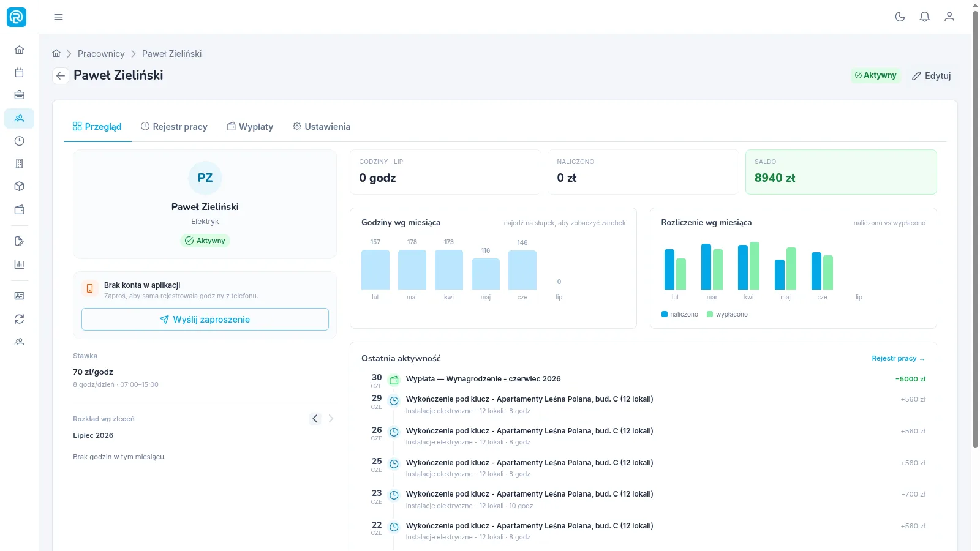Screen dimensions: 980x551
Task: Click the page vertical scrollbar
Action: [975, 227]
